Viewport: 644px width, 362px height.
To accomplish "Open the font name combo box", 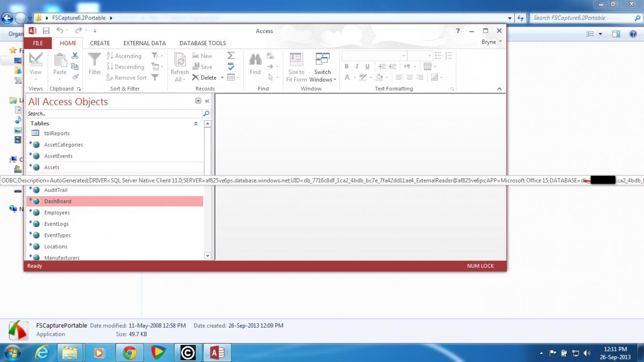I will [x=374, y=56].
